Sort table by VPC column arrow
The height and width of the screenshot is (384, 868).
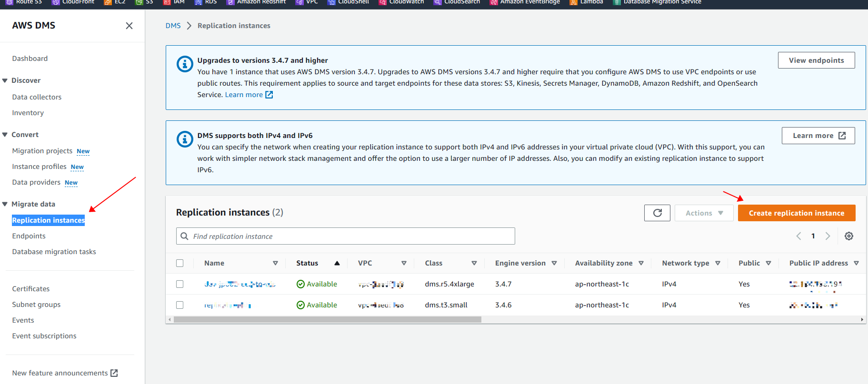(404, 263)
